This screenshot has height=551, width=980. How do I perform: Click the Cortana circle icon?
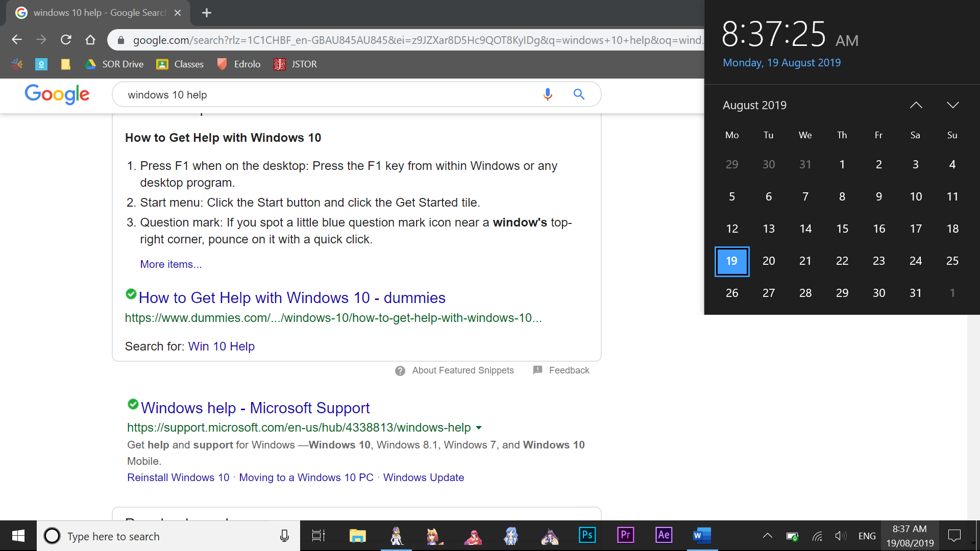[x=52, y=536]
